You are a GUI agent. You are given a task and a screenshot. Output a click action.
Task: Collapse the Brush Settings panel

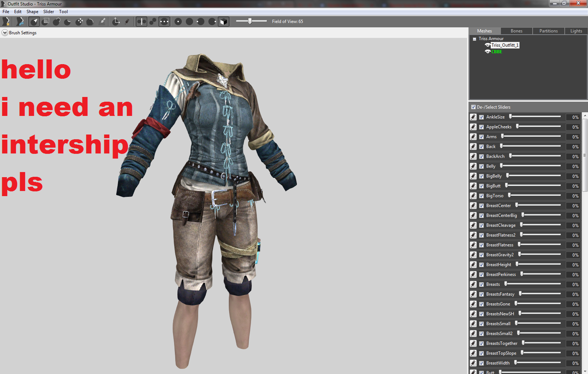click(5, 32)
